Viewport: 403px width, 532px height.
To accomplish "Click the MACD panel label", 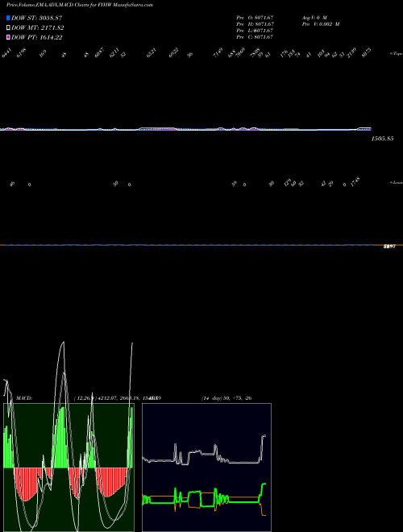I will click(x=24, y=398).
